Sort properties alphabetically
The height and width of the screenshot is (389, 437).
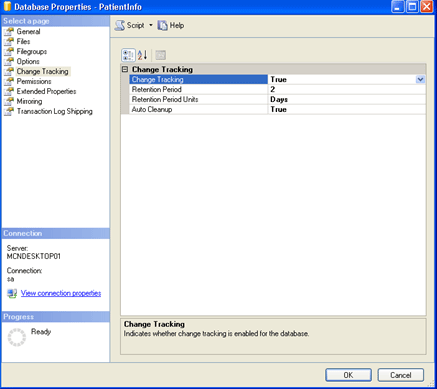click(142, 55)
